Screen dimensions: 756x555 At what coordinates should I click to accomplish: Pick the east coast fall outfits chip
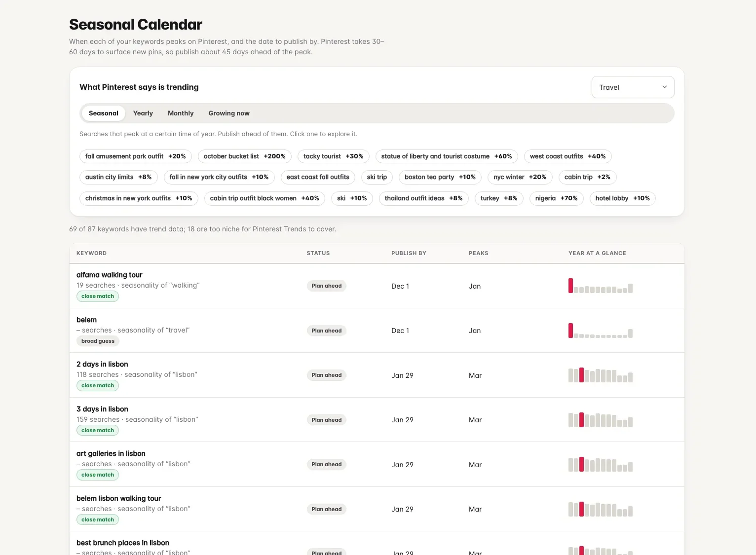(318, 177)
